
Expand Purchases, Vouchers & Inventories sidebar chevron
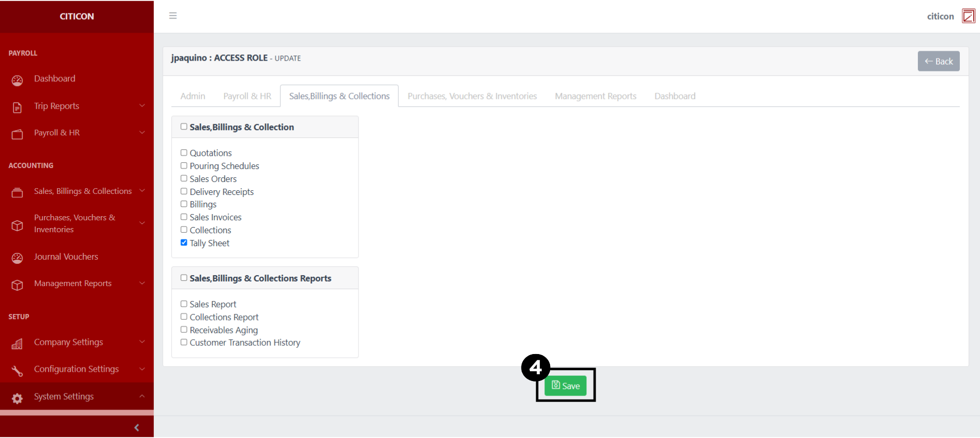pyautogui.click(x=142, y=223)
